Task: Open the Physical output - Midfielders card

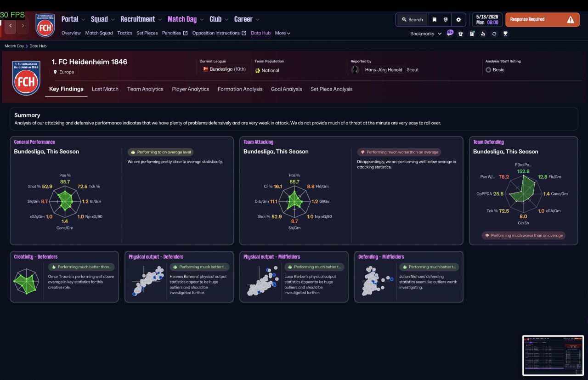Action: [x=294, y=277]
